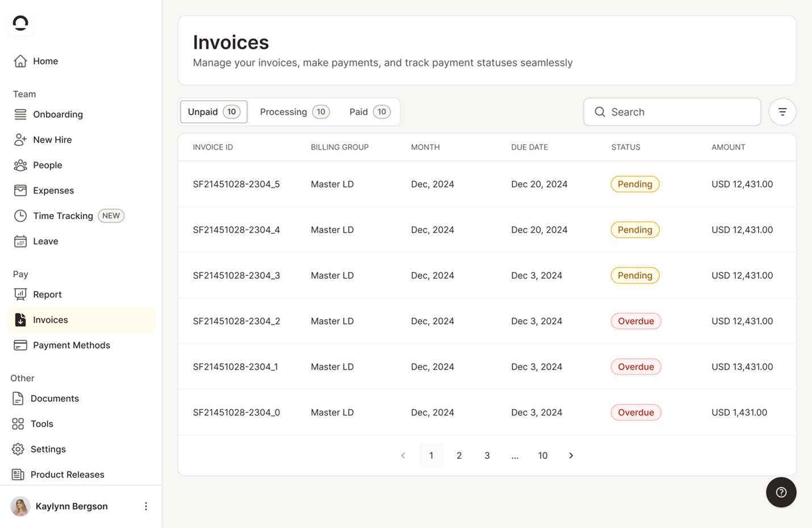The height and width of the screenshot is (528, 812).
Task: Open invoice SF21451028-2304_2
Action: click(x=236, y=321)
